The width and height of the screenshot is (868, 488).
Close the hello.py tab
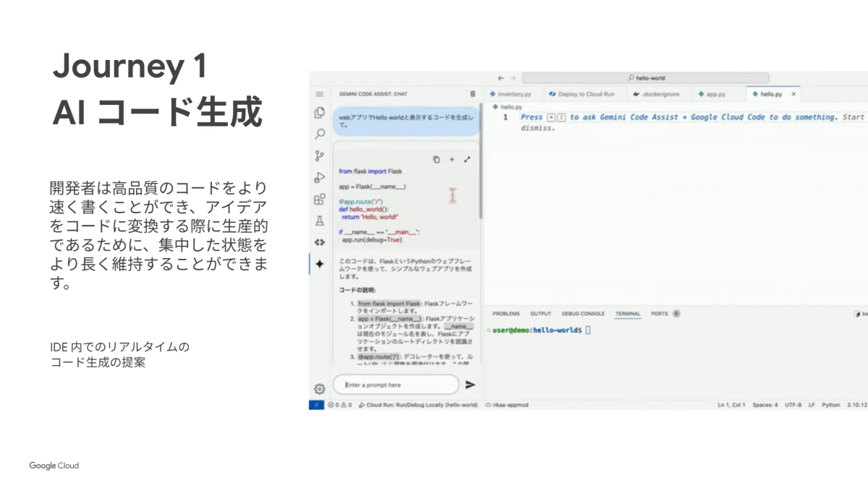point(793,94)
